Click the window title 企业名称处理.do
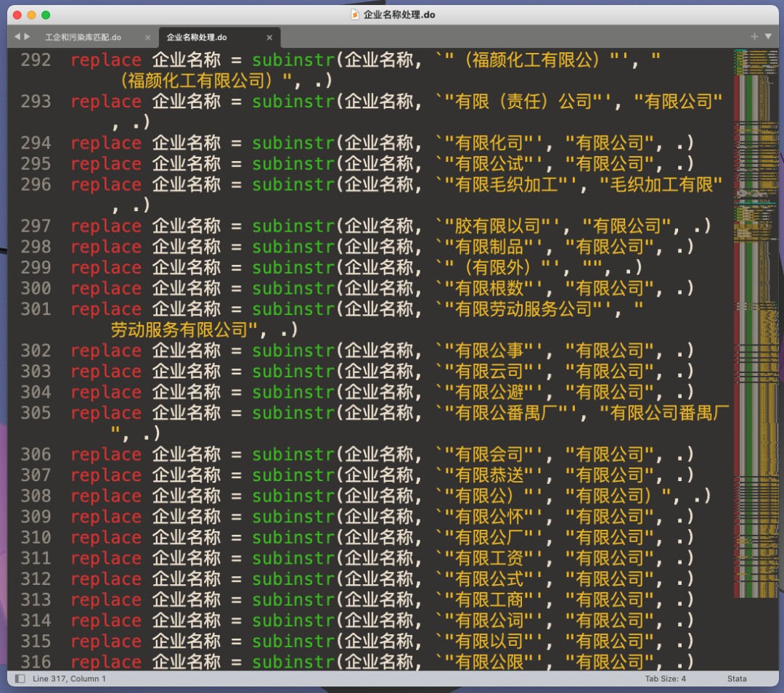This screenshot has width=784, height=693. [x=399, y=15]
